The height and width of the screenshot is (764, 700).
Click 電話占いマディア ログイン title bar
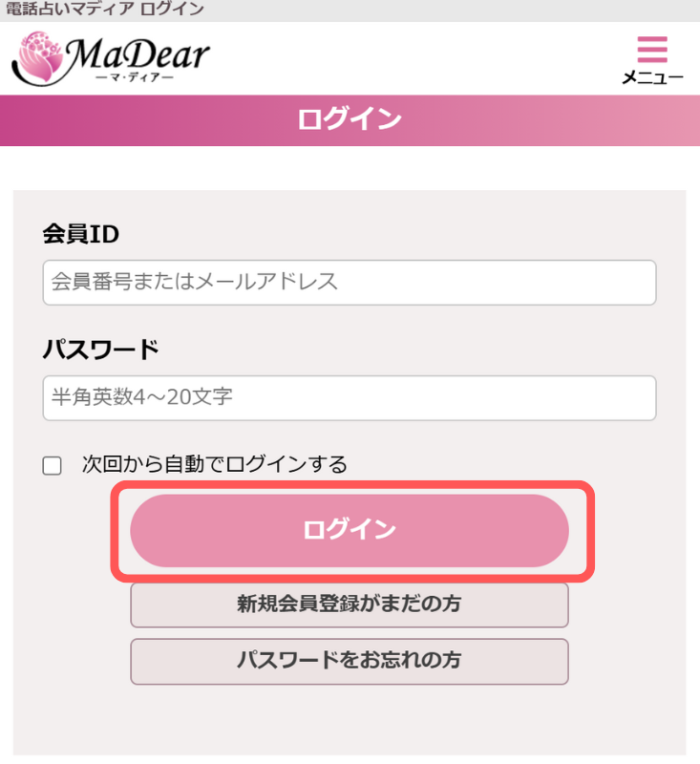click(x=105, y=10)
